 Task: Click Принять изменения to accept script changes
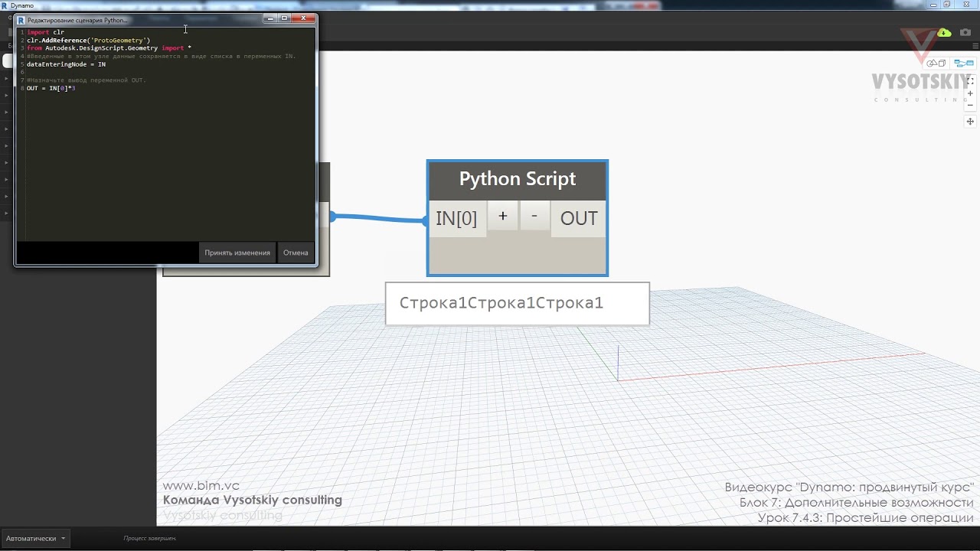(x=237, y=253)
